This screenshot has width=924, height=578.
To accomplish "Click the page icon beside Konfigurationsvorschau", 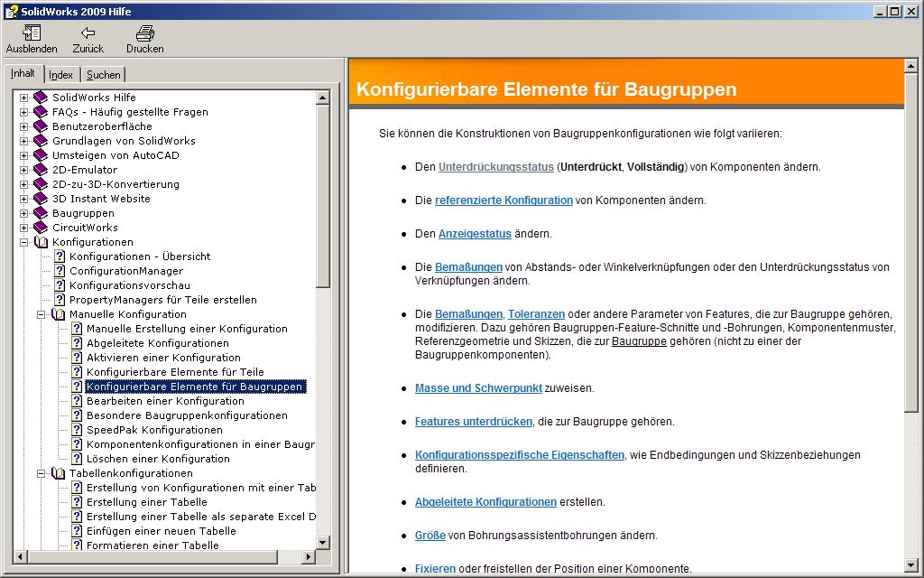I will [x=60, y=284].
